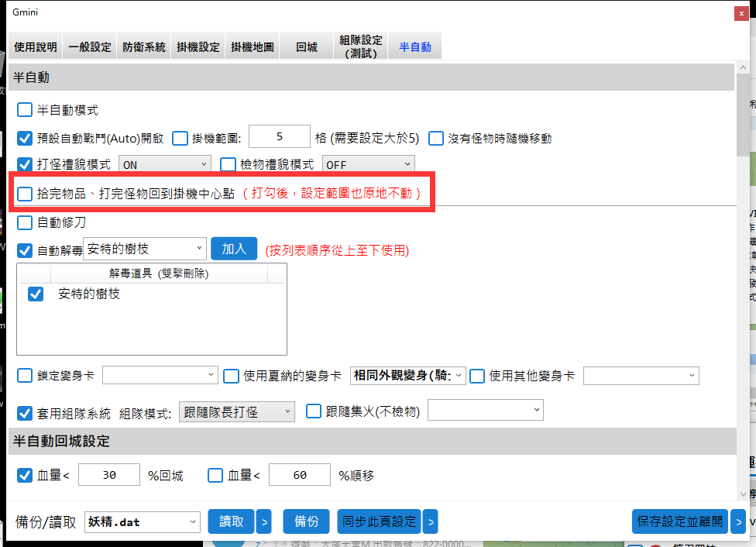
Task: Enable 跟隨集火(不撿物) checkbox
Action: point(314,411)
